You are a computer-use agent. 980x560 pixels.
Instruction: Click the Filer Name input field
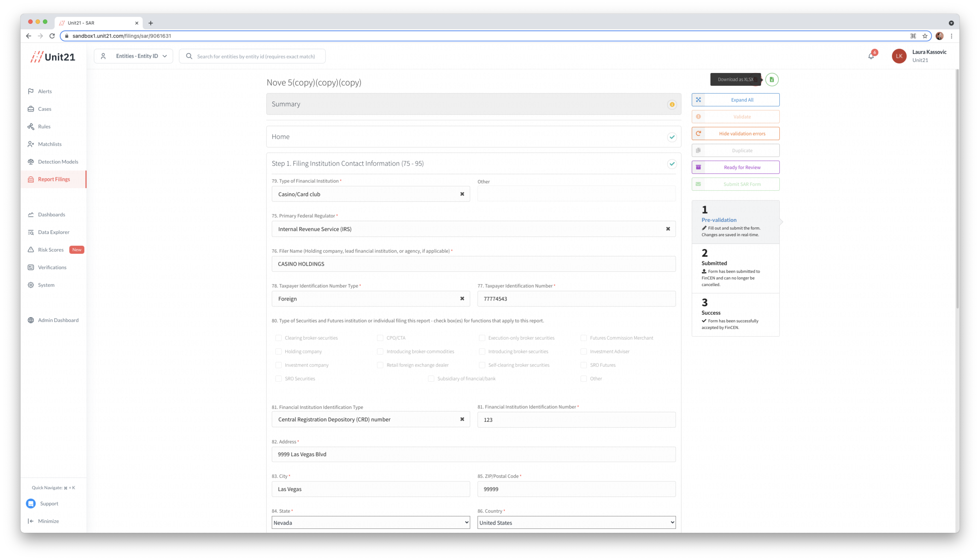(473, 264)
